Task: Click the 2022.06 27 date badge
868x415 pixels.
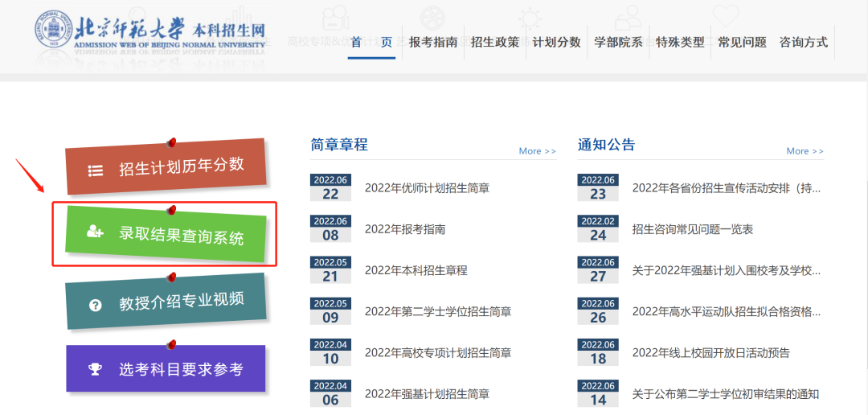Action: coord(598,270)
